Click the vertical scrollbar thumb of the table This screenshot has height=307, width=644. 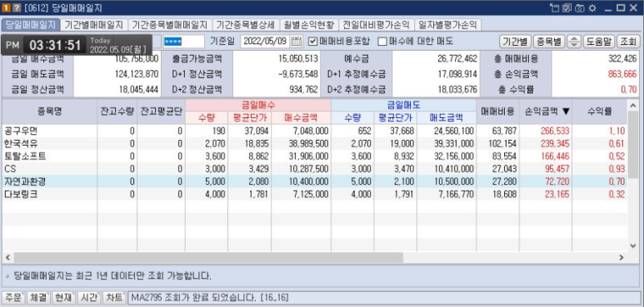633,145
